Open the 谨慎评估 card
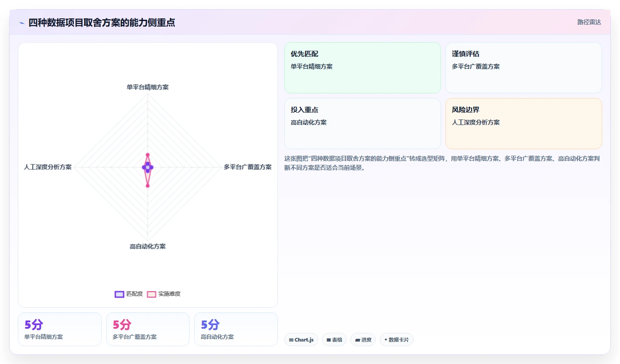The image size is (620, 364). coord(524,68)
